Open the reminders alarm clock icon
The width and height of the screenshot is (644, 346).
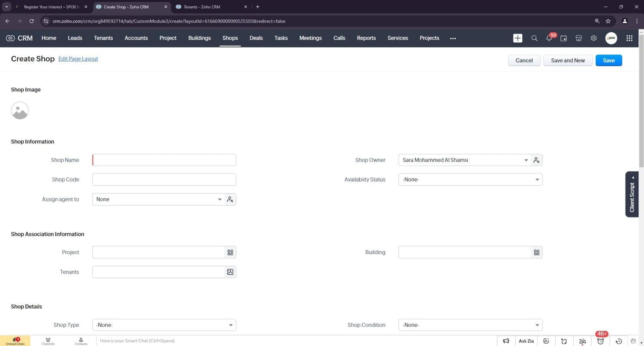coord(600,341)
